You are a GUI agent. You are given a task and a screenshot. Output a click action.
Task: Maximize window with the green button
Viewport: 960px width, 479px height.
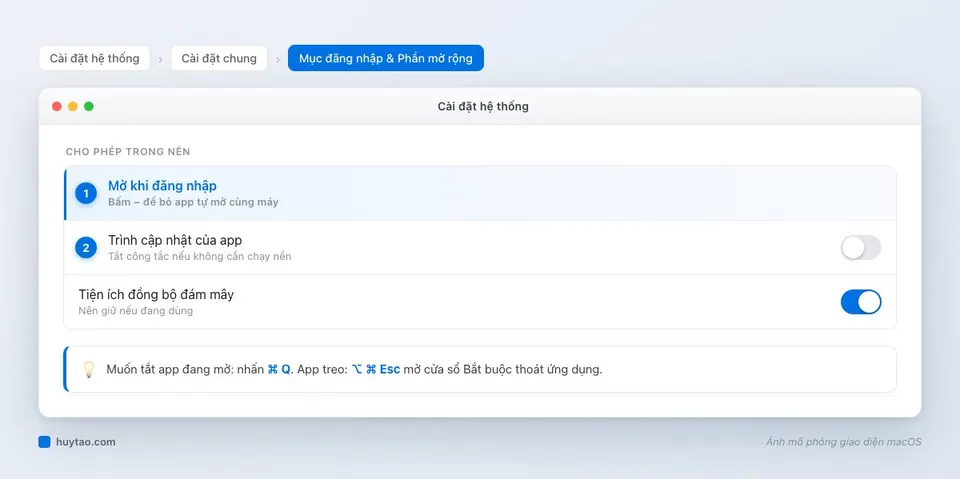89,107
